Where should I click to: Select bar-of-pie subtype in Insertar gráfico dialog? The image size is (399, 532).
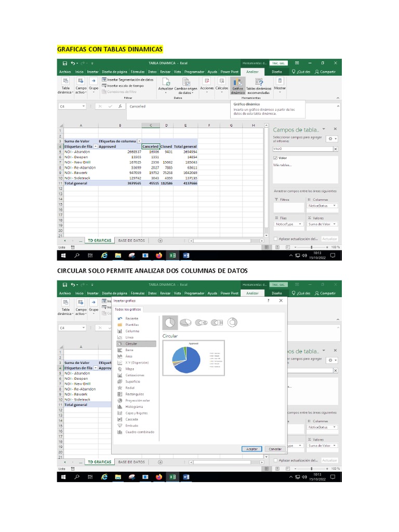217,323
